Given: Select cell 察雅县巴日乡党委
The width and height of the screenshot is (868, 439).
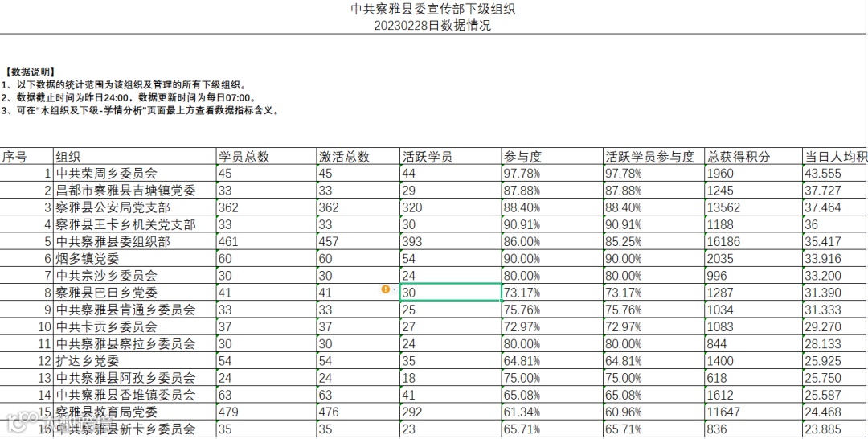Looking at the screenshot, I should (134, 293).
